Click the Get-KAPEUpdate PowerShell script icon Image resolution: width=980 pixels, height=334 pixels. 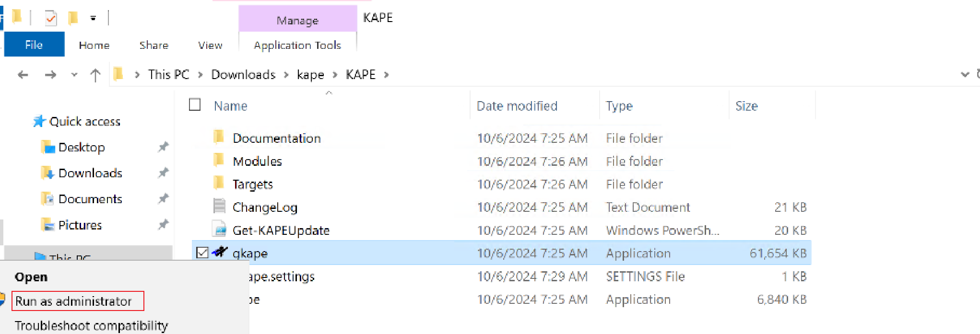click(219, 229)
